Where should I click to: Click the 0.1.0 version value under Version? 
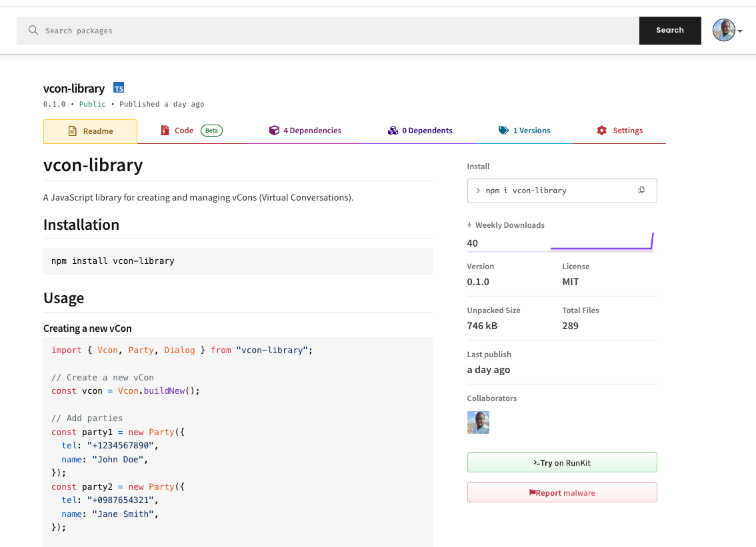[478, 282]
